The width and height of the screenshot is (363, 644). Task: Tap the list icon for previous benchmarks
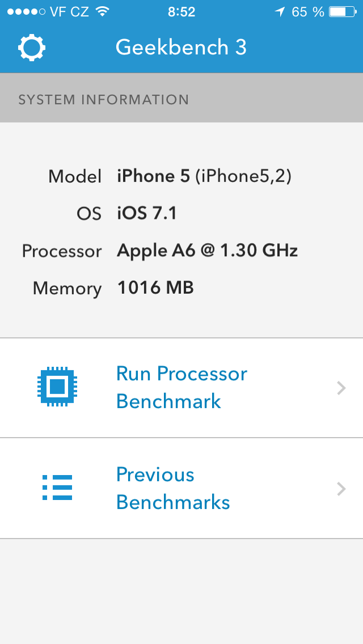(x=57, y=488)
